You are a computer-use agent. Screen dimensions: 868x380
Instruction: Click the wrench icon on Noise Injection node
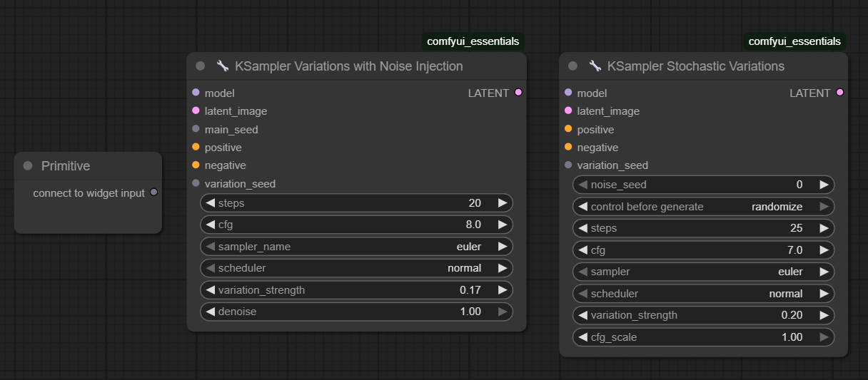point(223,66)
